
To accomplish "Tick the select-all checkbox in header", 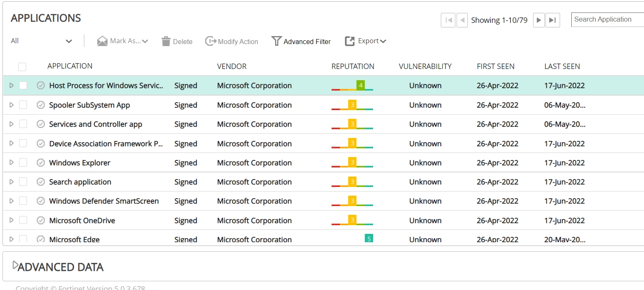I will (x=22, y=66).
